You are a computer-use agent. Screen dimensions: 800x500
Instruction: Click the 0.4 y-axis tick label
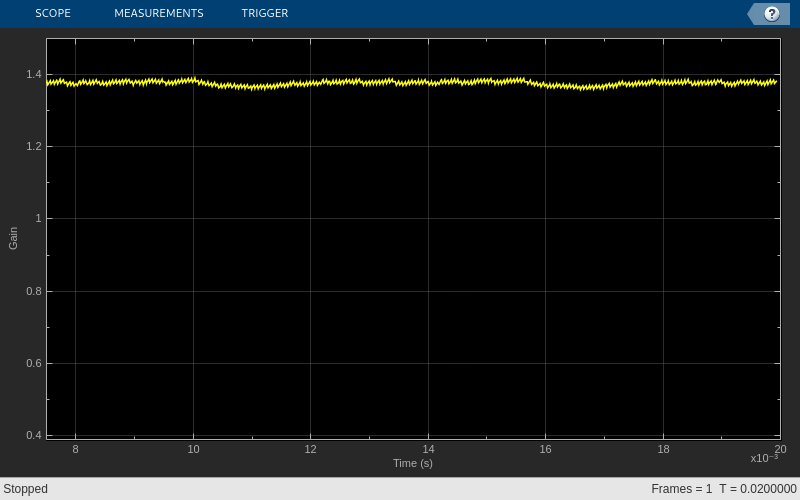pos(34,435)
